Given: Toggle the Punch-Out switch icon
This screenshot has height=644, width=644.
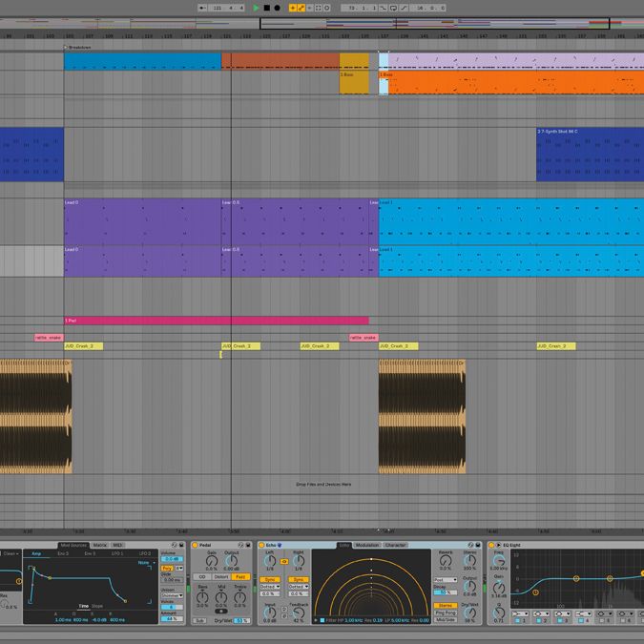Looking at the screenshot, I should (404, 8).
